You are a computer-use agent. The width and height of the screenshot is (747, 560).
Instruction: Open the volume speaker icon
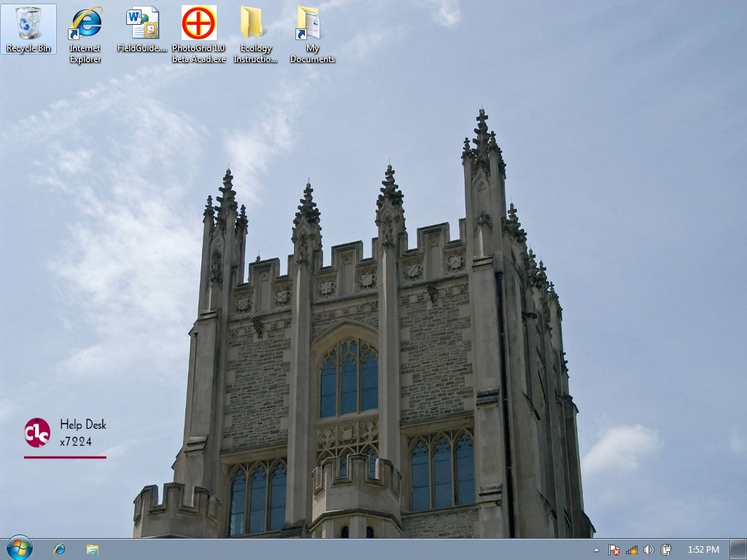point(649,550)
